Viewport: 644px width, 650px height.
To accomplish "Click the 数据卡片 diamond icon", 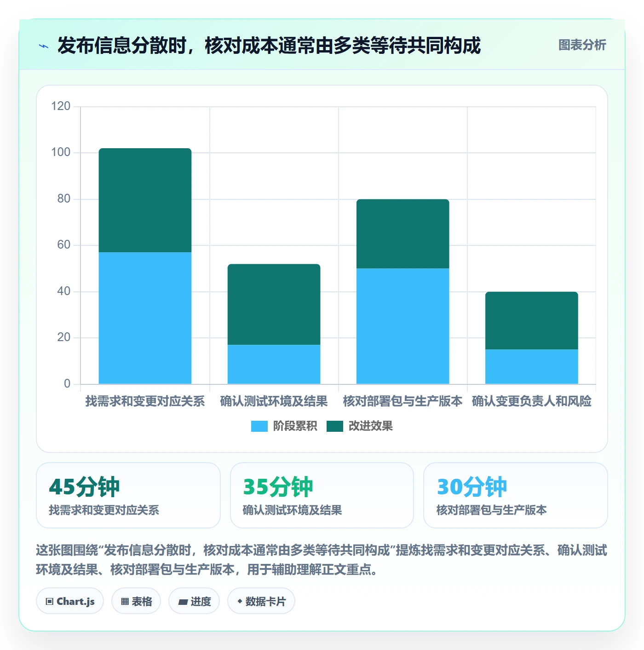I will (240, 601).
